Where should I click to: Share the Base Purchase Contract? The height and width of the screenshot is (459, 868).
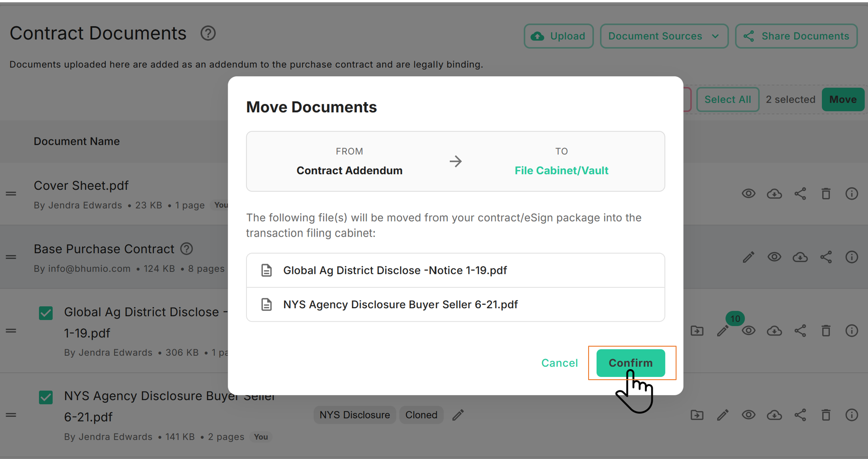tap(826, 257)
